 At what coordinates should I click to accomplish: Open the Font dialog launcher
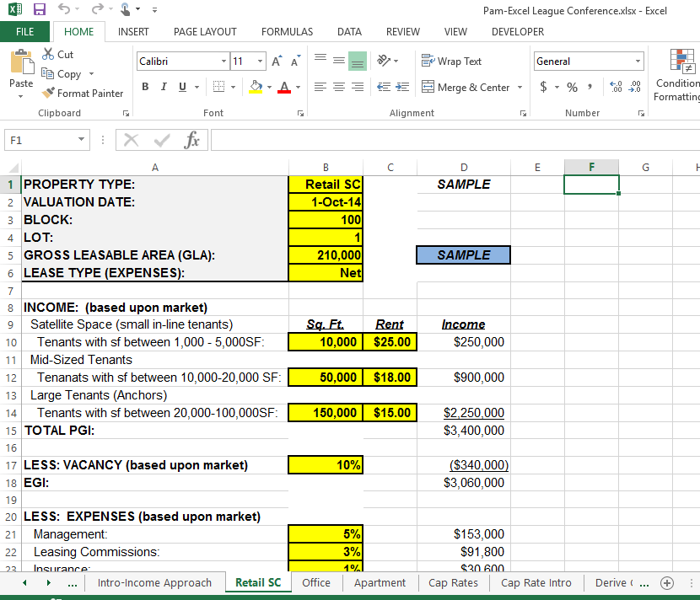(x=300, y=113)
